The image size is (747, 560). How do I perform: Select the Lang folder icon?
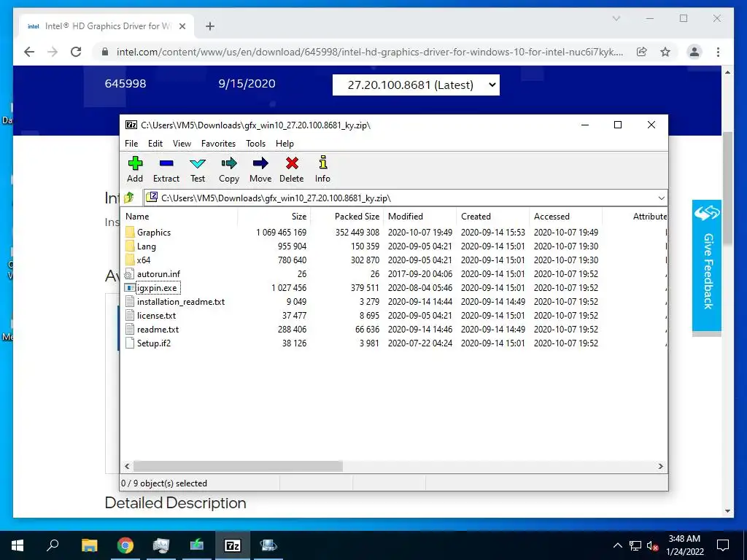click(130, 246)
